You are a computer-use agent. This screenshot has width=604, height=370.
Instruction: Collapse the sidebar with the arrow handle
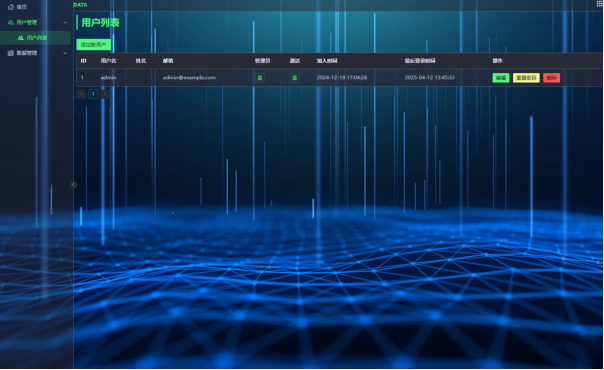[x=73, y=185]
